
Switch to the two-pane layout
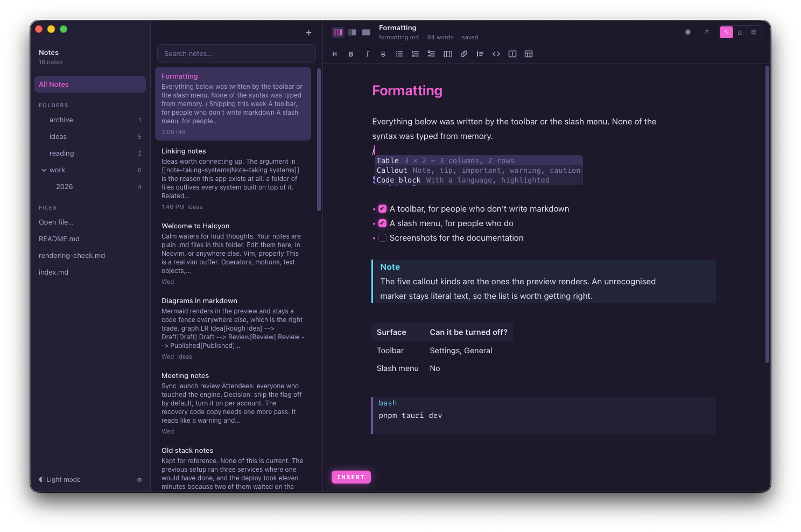pyautogui.click(x=352, y=32)
